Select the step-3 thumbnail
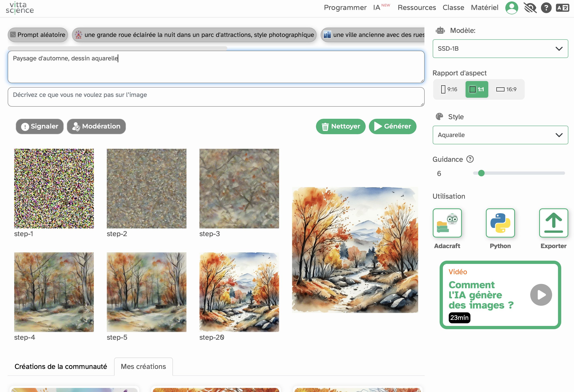The height and width of the screenshot is (392, 574). click(239, 189)
